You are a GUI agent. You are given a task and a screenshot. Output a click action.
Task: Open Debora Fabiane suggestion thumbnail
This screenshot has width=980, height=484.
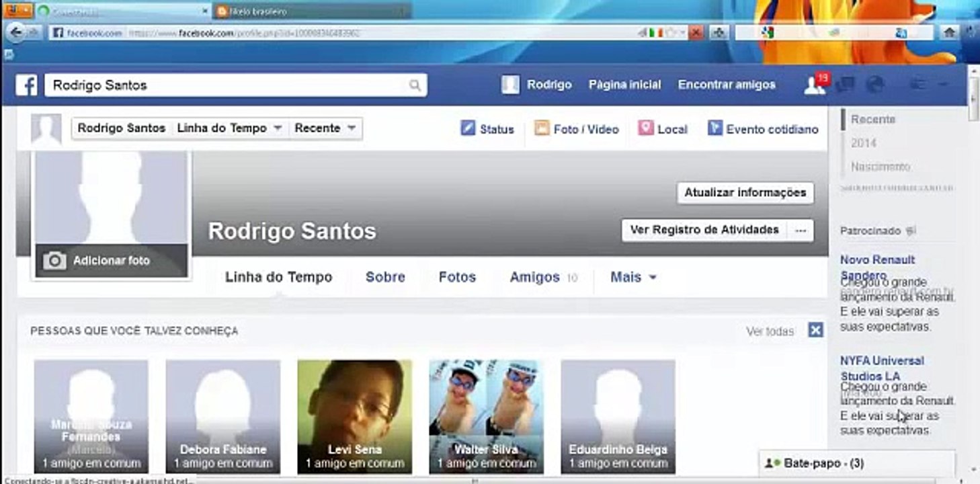coord(223,417)
